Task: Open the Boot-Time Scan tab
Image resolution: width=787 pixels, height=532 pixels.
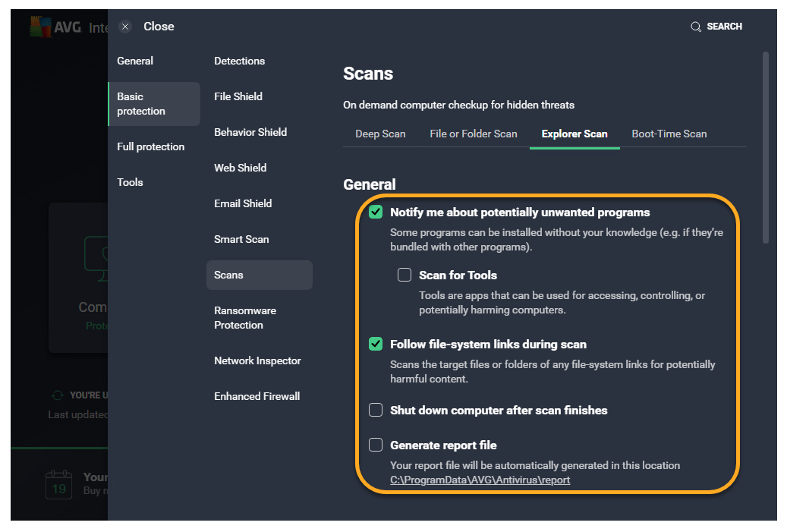Action: [x=669, y=134]
